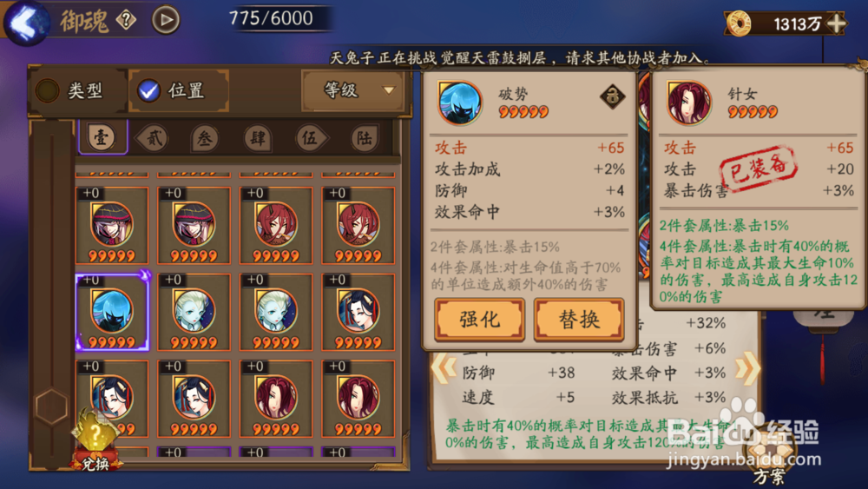868x489 pixels.
Task: Select the selected blue-haired 破势 soul thumbnail
Action: point(112,313)
